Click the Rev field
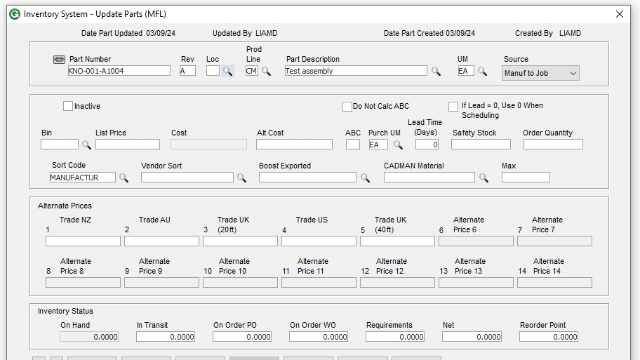Image resolution: width=640 pixels, height=360 pixels. [x=187, y=71]
